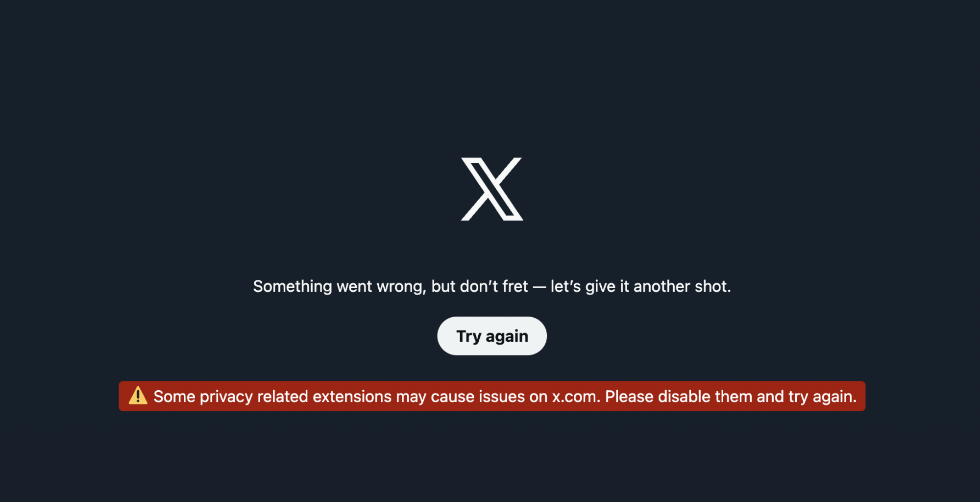Viewport: 980px width, 502px height.
Task: Click 'let's give it another shot' phrase
Action: point(640,286)
